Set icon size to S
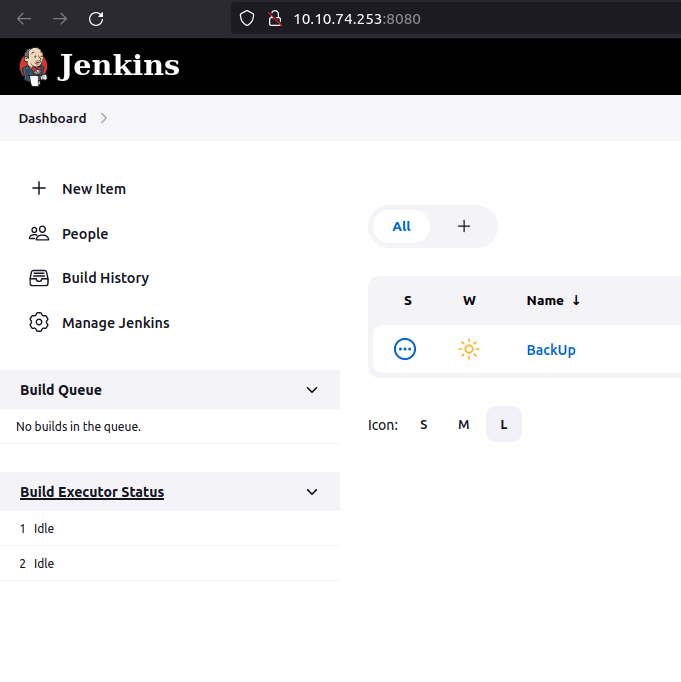 (424, 425)
